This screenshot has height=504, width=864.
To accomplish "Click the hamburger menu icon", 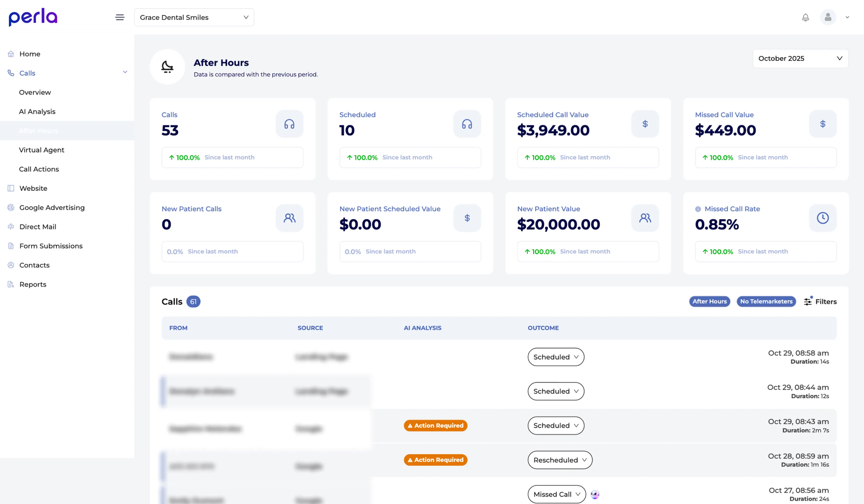I will pyautogui.click(x=120, y=17).
